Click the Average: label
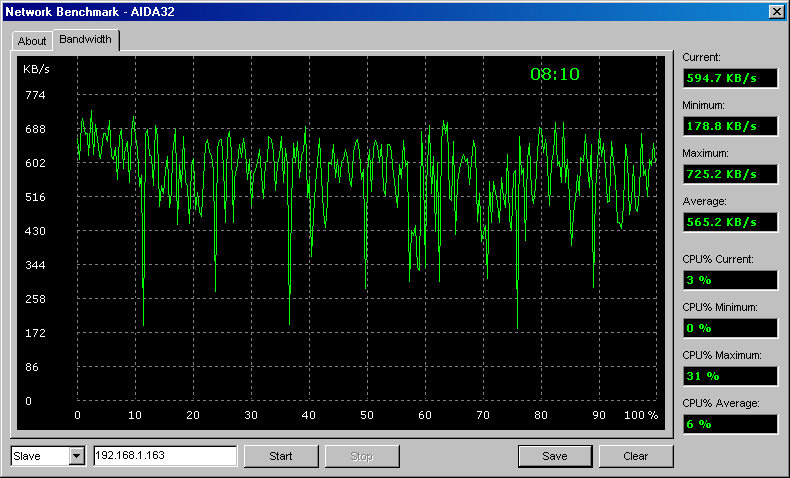 tap(704, 201)
